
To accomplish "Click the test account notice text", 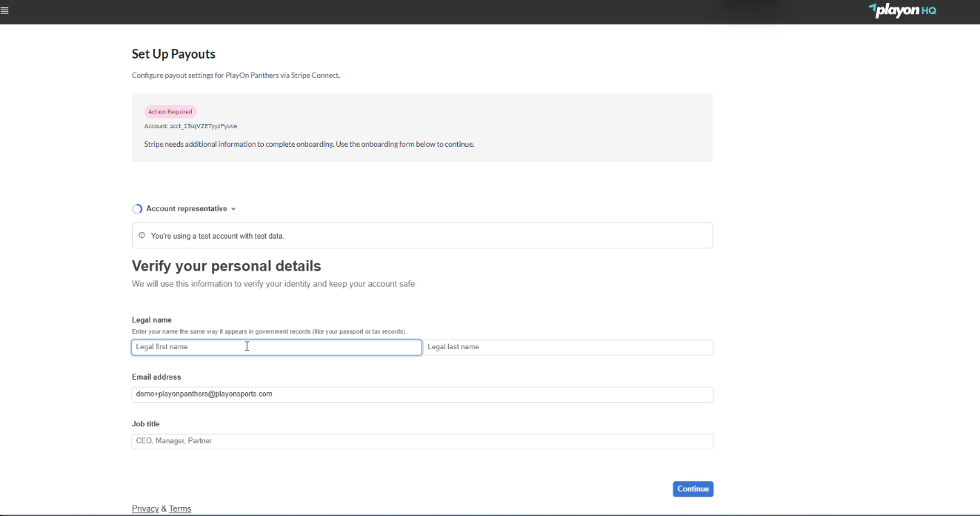I will pos(218,236).
